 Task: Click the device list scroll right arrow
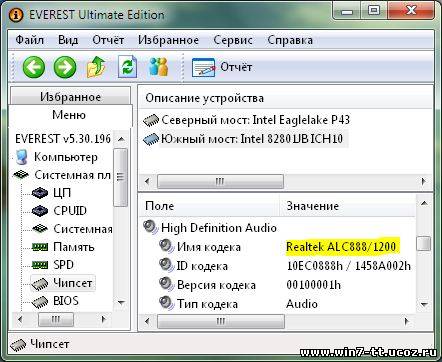(424, 181)
